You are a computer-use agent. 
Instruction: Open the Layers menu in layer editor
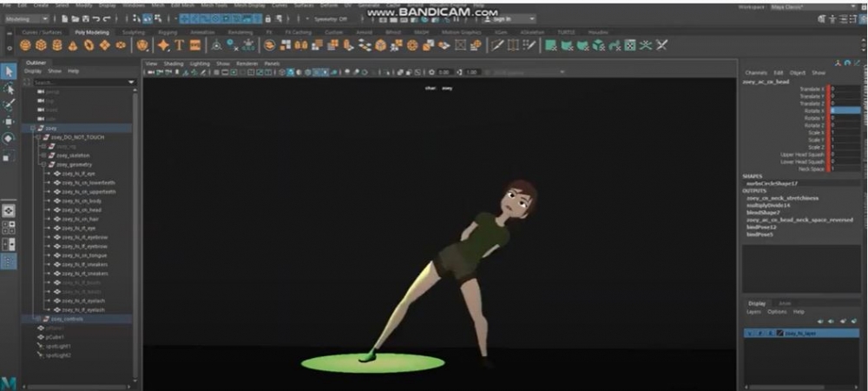pos(753,312)
